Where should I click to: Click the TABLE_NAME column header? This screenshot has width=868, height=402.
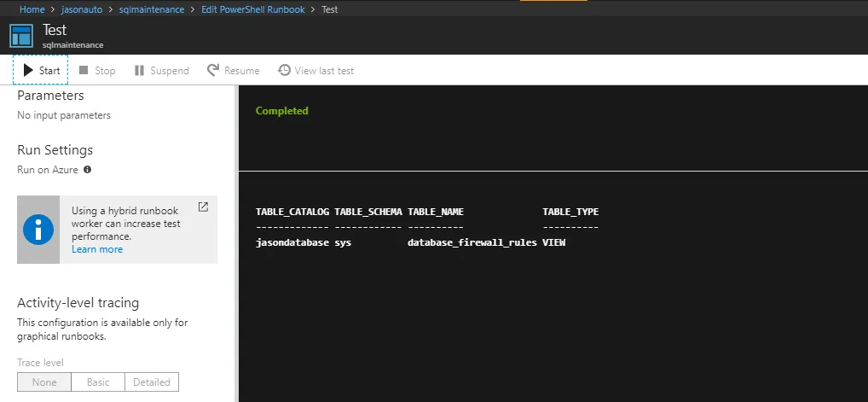point(436,212)
